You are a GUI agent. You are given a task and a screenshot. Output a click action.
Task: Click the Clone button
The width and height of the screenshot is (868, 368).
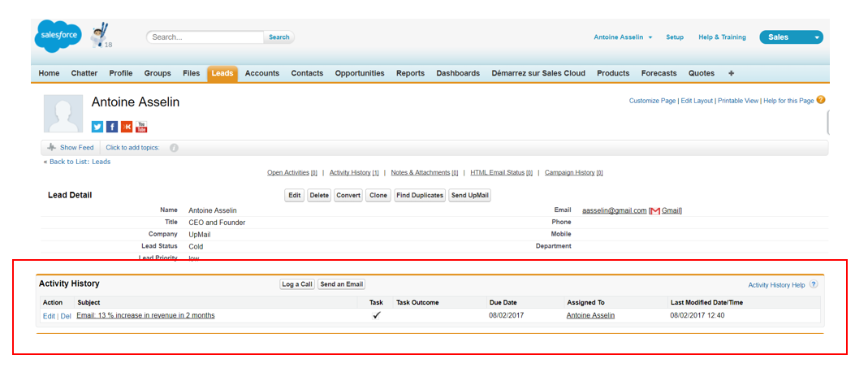378,196
